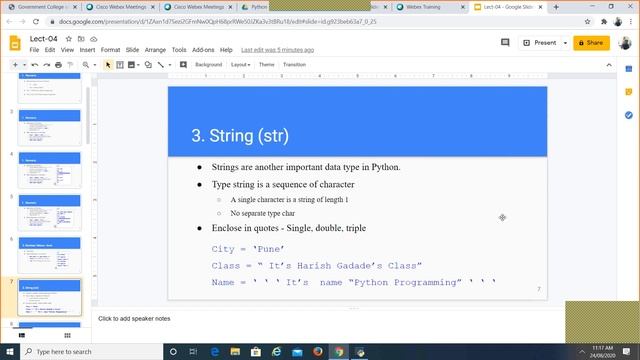Switch to Webex Training browser tab
The width and height of the screenshot is (640, 360).
coord(431,7)
